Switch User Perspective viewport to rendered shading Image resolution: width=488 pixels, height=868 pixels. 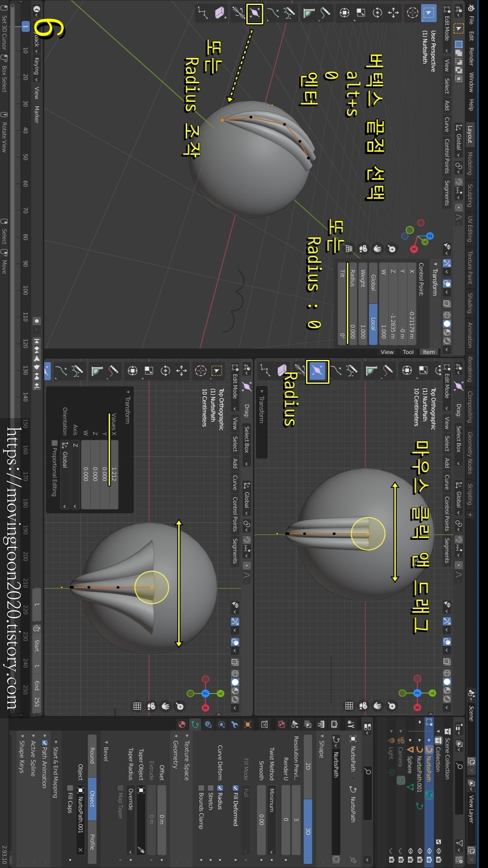pos(447,341)
